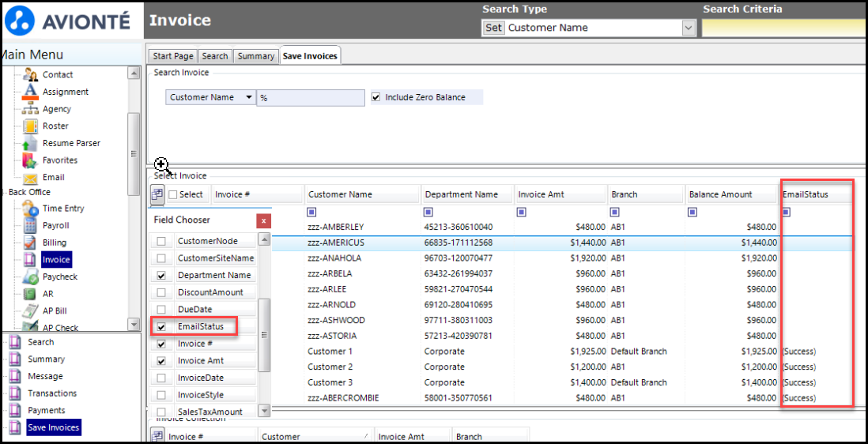
Task: Close the Field Chooser panel
Action: point(263,221)
